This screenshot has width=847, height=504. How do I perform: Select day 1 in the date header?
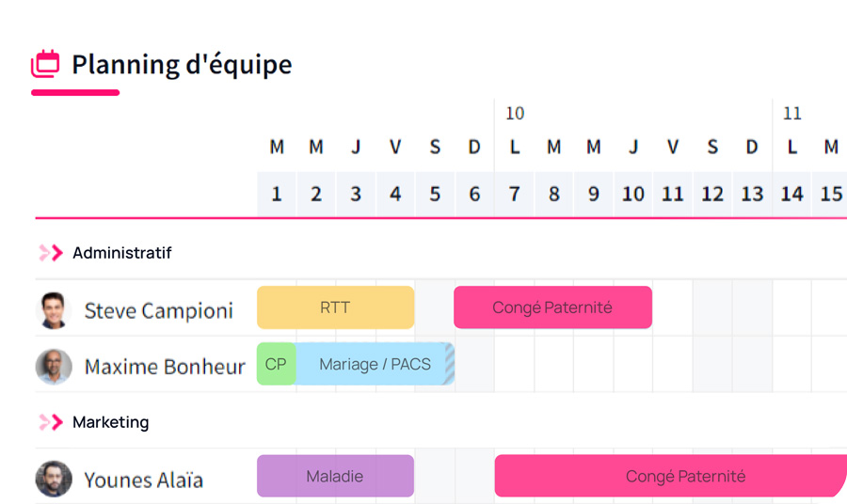277,194
